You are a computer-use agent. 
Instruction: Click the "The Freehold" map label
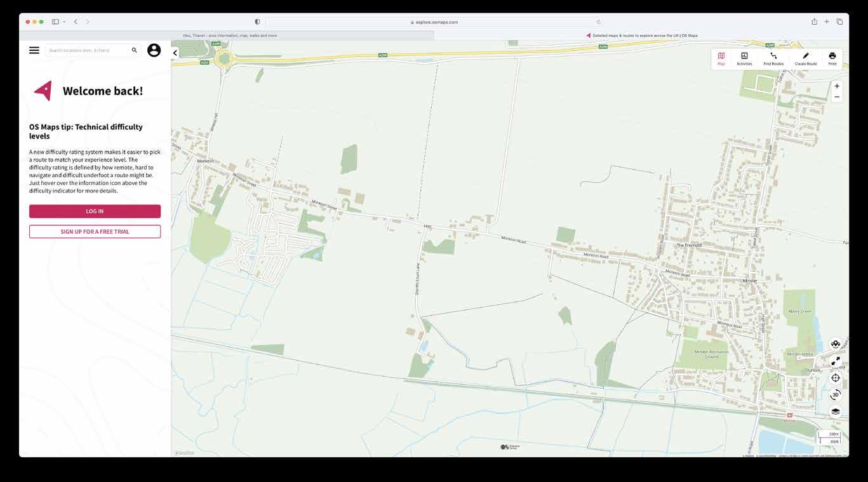pos(689,245)
